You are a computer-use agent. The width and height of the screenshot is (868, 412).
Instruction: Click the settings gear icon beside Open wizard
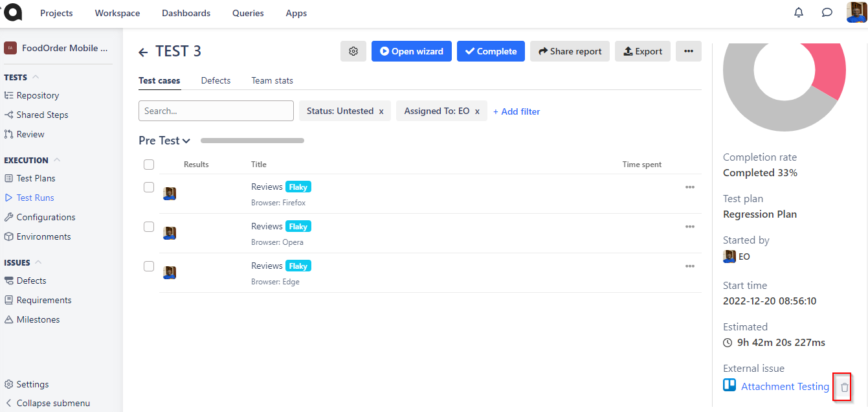coord(353,51)
